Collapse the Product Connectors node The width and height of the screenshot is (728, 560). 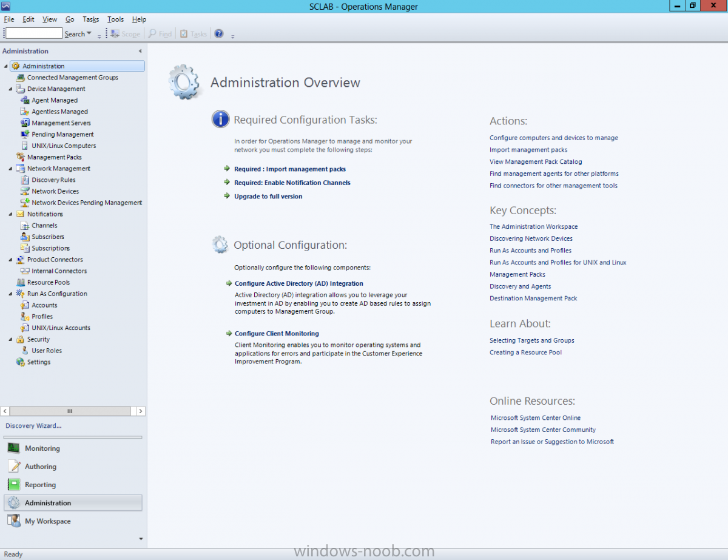11,260
